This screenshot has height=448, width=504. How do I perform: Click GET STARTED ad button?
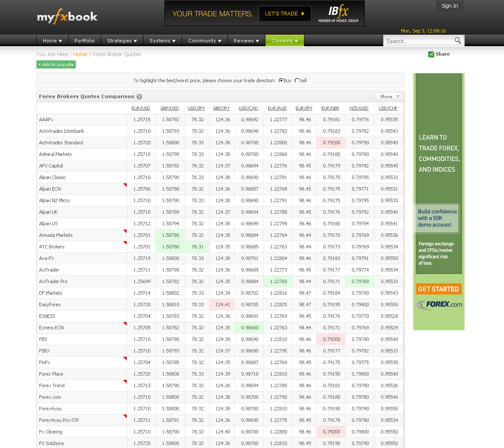click(438, 289)
